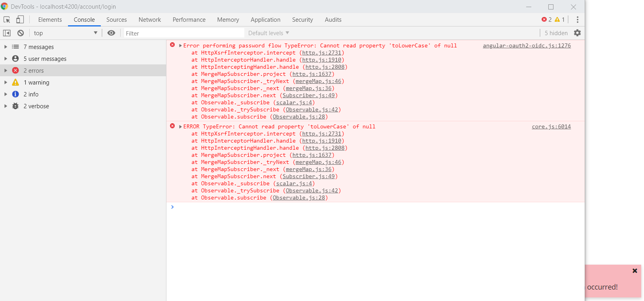The height and width of the screenshot is (301, 644).
Task: Expand the 7 messages group
Action: tap(6, 47)
